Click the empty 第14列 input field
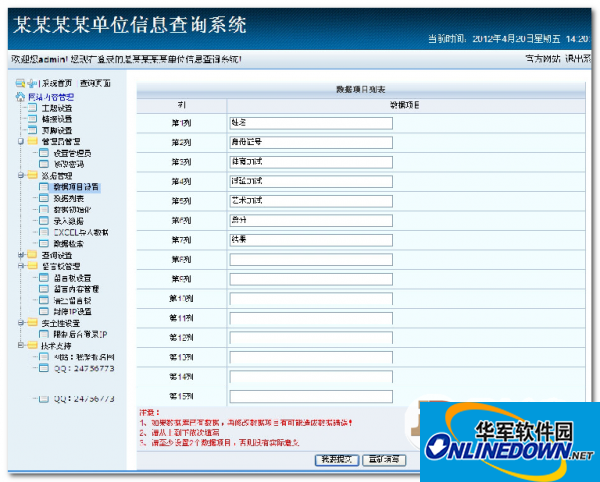 (311, 376)
